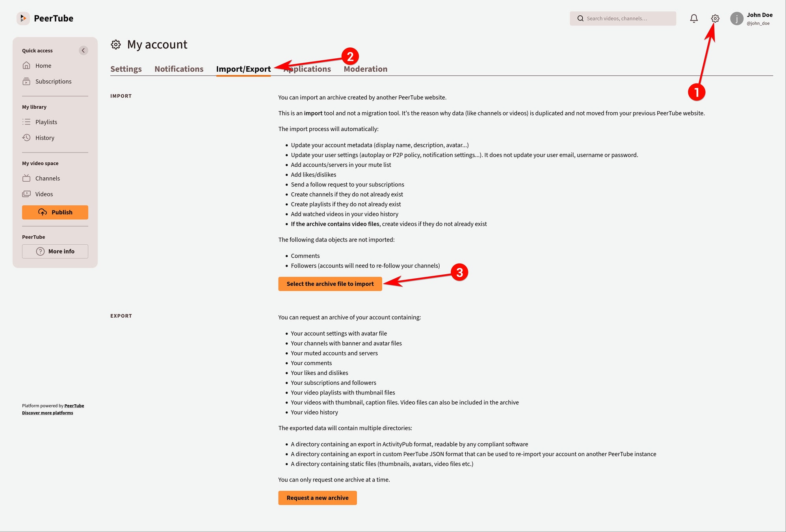Click the PeerTube logo icon
Viewport: 786px width, 532px height.
click(22, 18)
